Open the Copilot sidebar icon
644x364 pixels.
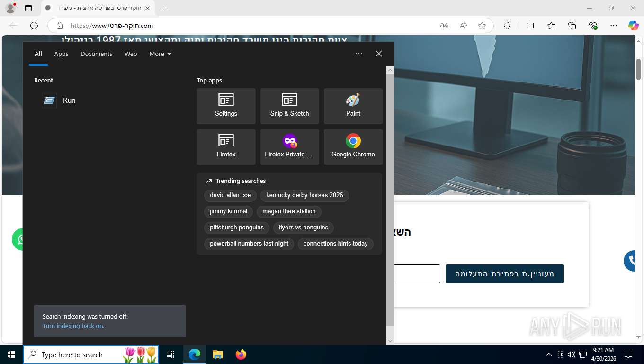634,26
